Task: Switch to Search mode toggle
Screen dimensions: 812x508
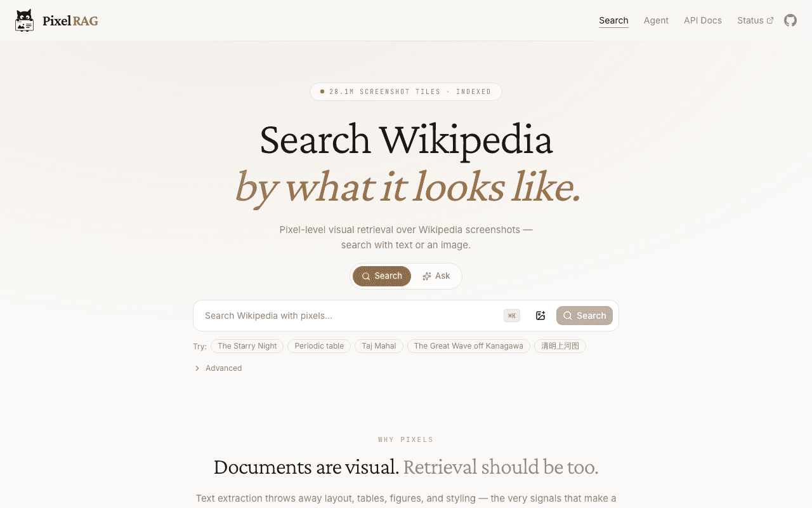Action: tap(382, 276)
